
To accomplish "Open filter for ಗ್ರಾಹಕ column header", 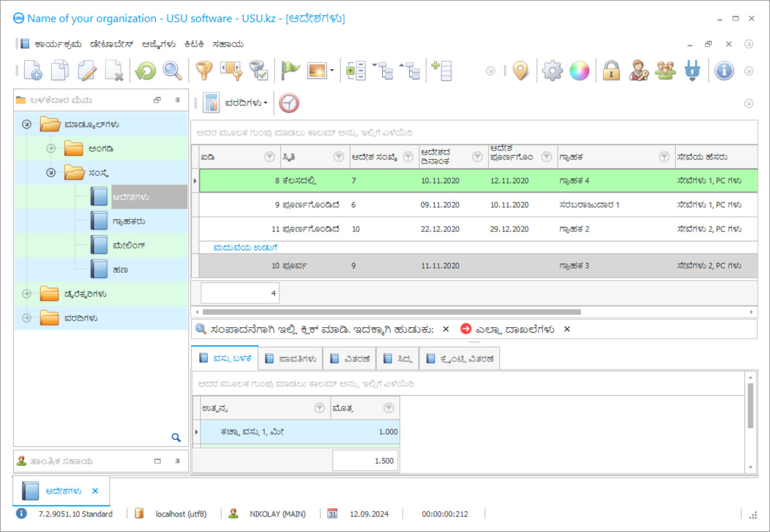I will [x=664, y=157].
